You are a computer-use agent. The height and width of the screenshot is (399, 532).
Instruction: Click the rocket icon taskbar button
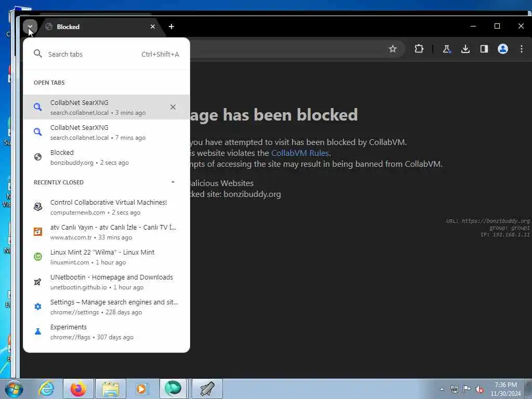pyautogui.click(x=207, y=389)
